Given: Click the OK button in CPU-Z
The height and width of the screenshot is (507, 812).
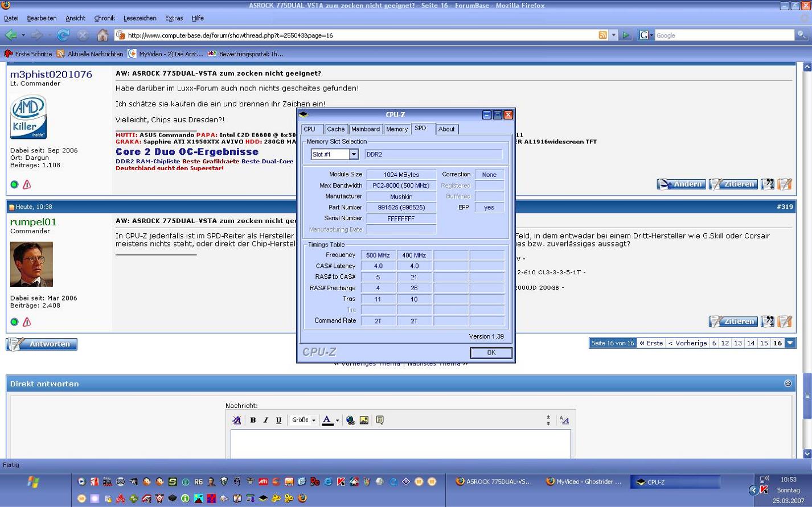Looking at the screenshot, I should pos(491,353).
